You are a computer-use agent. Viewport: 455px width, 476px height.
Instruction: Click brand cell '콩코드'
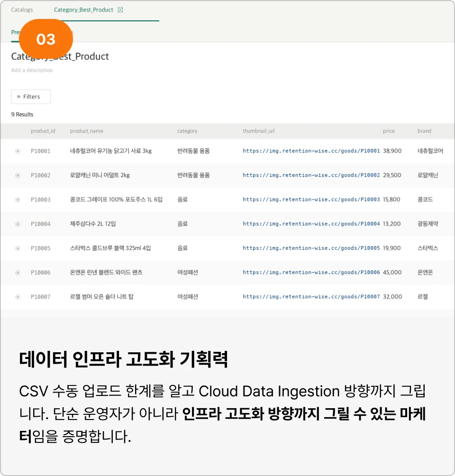(x=425, y=200)
